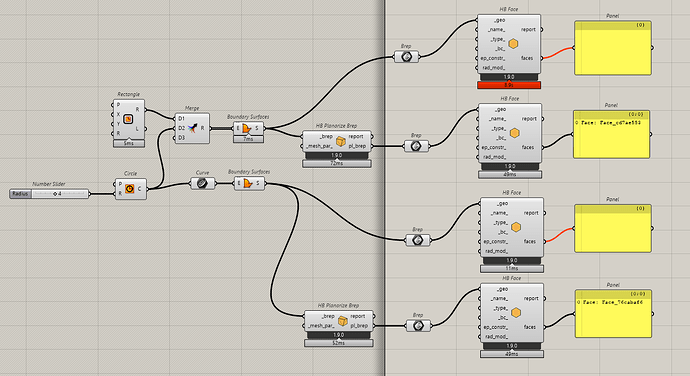Click the bottom Brep parameter node
The height and width of the screenshot is (376, 690).
tap(418, 325)
